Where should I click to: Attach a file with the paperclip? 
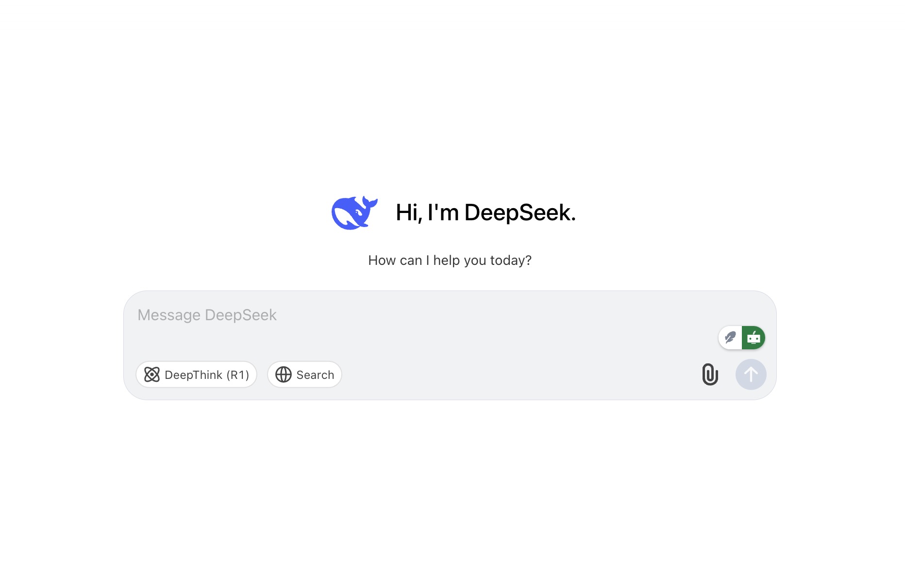tap(710, 375)
